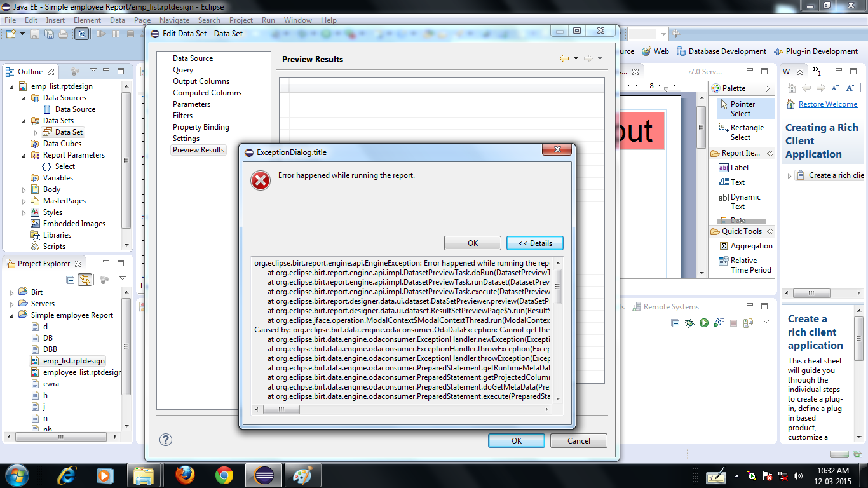Image resolution: width=868 pixels, height=488 pixels.
Task: Click the Restore Welcome link
Action: click(827, 104)
